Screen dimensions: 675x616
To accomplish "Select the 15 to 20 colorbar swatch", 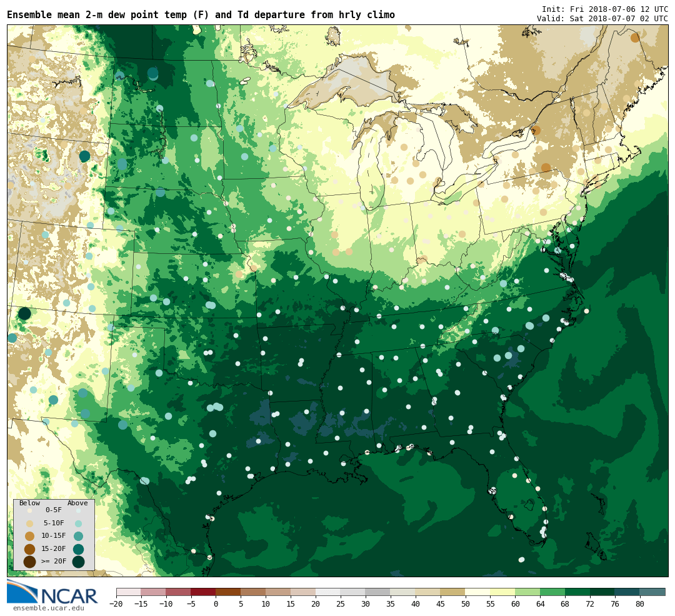I will [303, 592].
